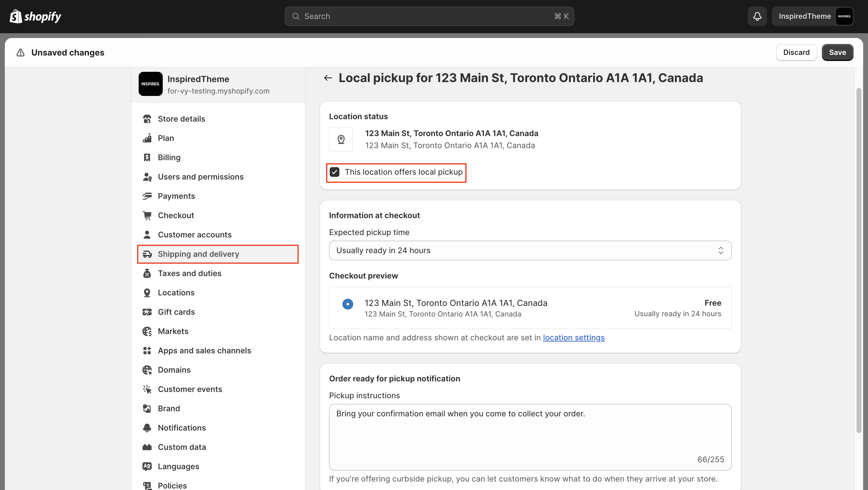Discard the unsaved changes
The image size is (868, 490).
pyautogui.click(x=796, y=52)
